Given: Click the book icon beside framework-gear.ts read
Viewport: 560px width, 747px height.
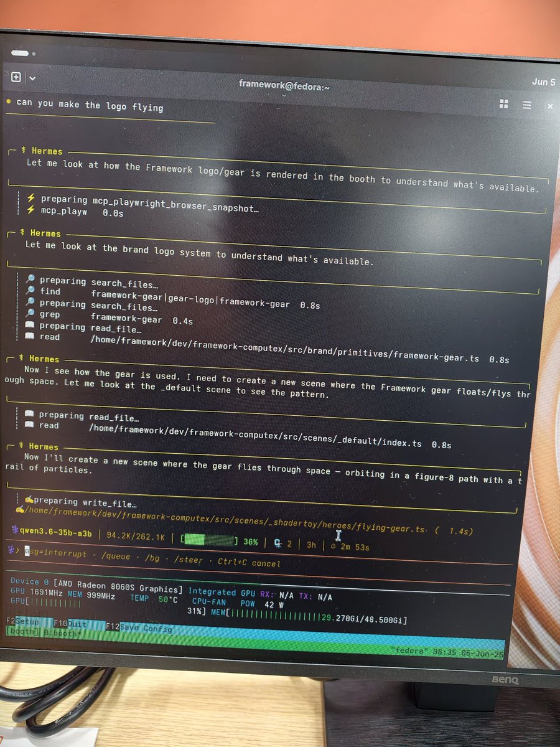Looking at the screenshot, I should tap(29, 337).
